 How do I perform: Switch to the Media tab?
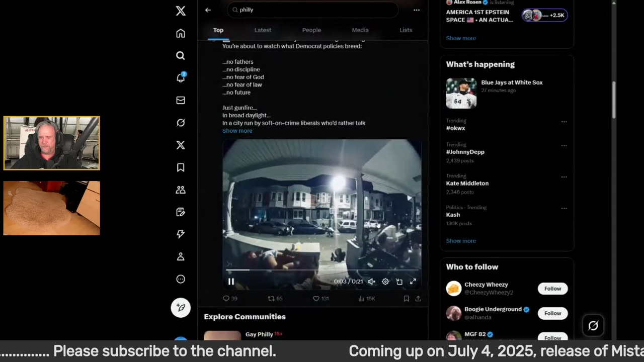coord(360,30)
